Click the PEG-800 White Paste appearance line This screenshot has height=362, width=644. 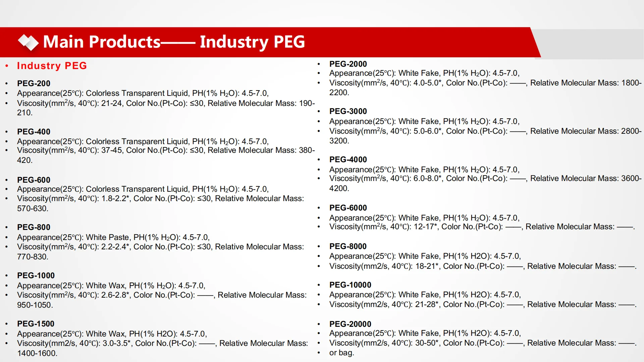pos(113,237)
